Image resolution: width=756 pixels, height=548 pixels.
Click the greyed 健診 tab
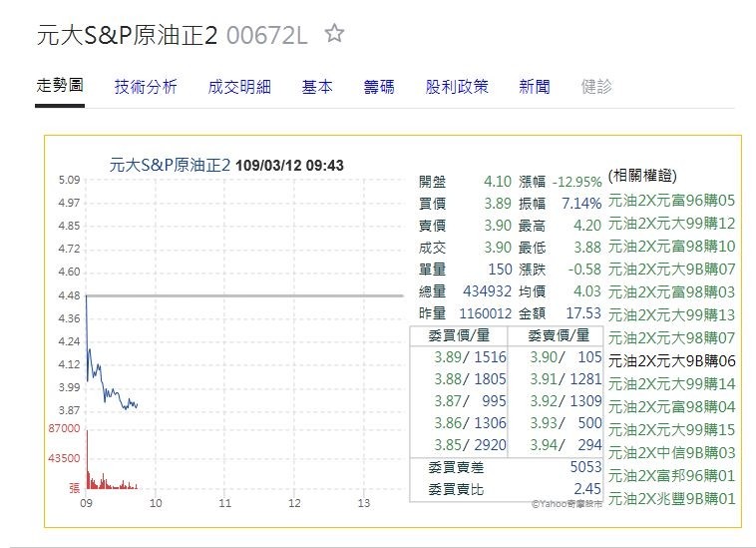click(596, 87)
